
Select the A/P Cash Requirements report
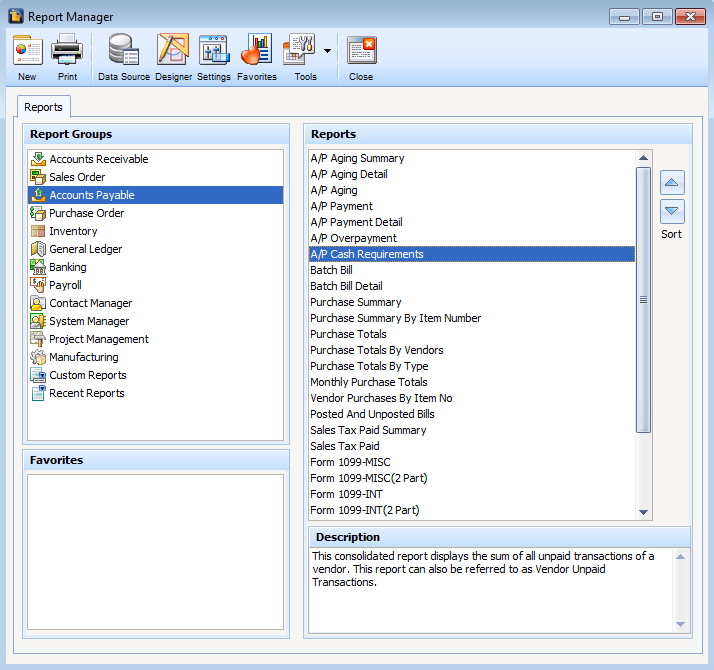pyautogui.click(x=472, y=254)
